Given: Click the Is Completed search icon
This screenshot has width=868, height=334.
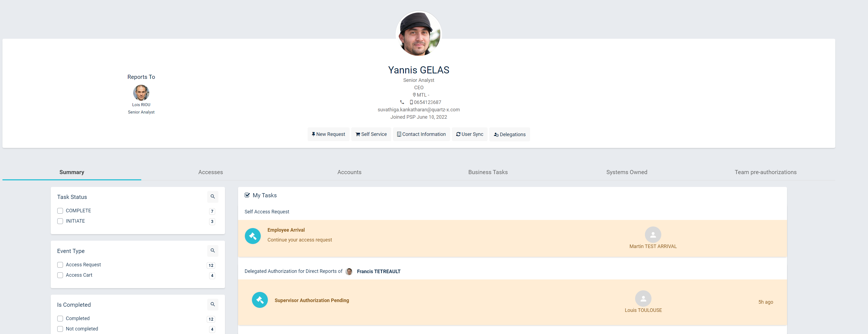Looking at the screenshot, I should click(213, 304).
